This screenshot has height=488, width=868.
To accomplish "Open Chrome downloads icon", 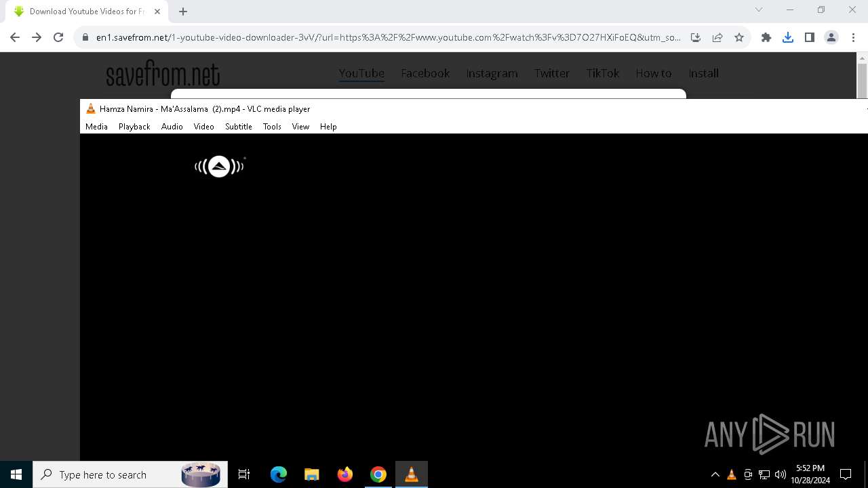I will pos(788,37).
